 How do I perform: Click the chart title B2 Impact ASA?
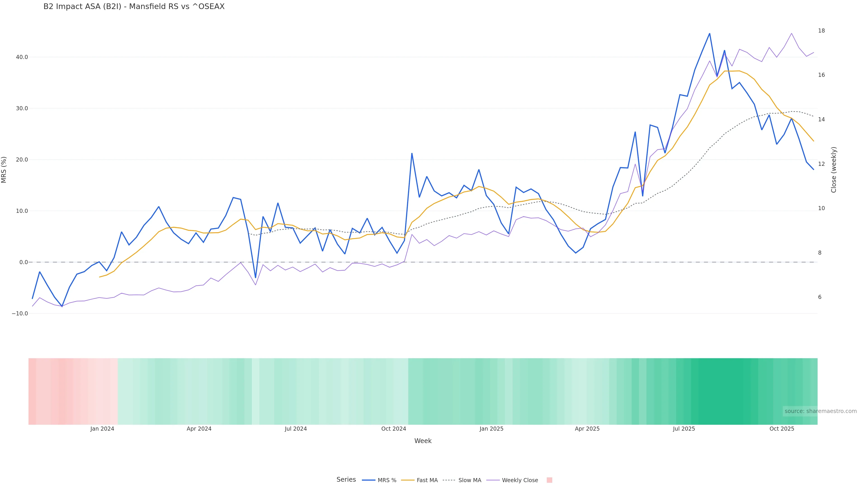click(x=134, y=6)
